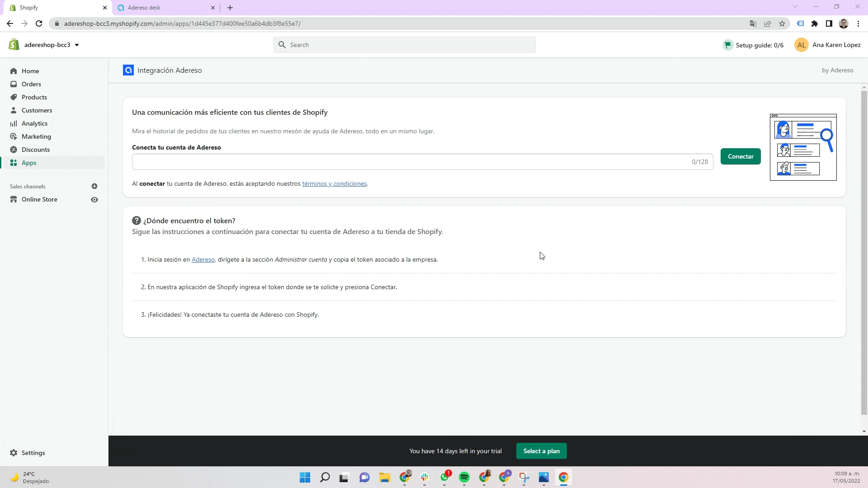Open the Windows Start menu

click(x=305, y=477)
